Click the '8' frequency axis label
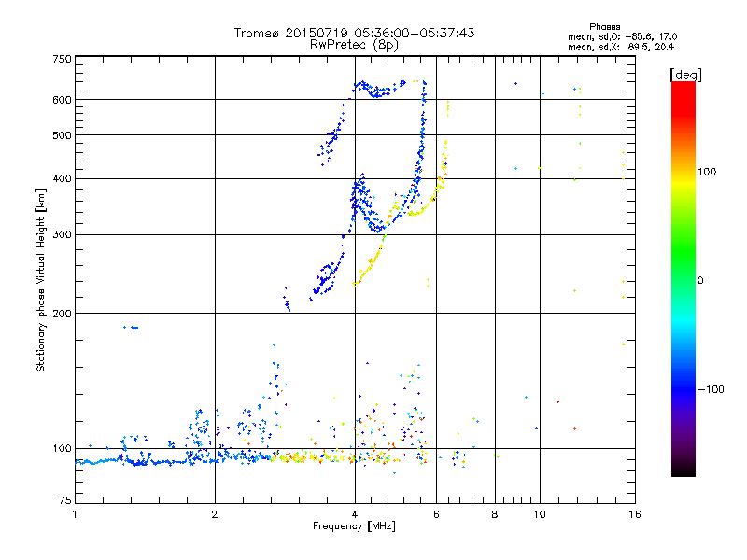Screen dimensions: 747x560 [x=495, y=514]
